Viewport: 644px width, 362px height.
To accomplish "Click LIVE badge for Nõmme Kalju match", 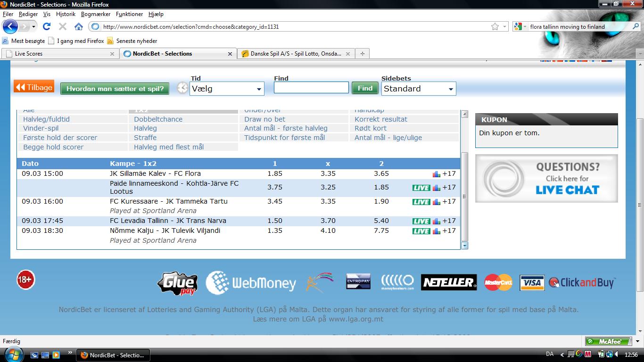I will 421,231.
